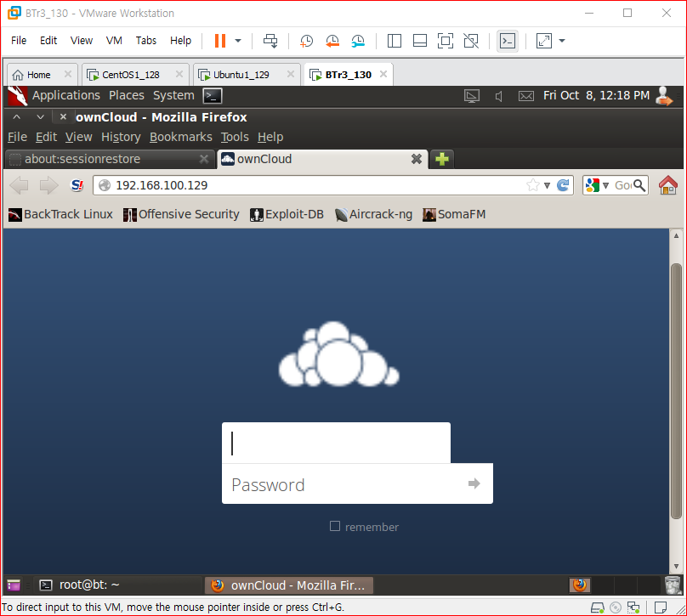Select the ownCloud Firefox taskbar item
The height and width of the screenshot is (616, 687).
click(x=289, y=585)
